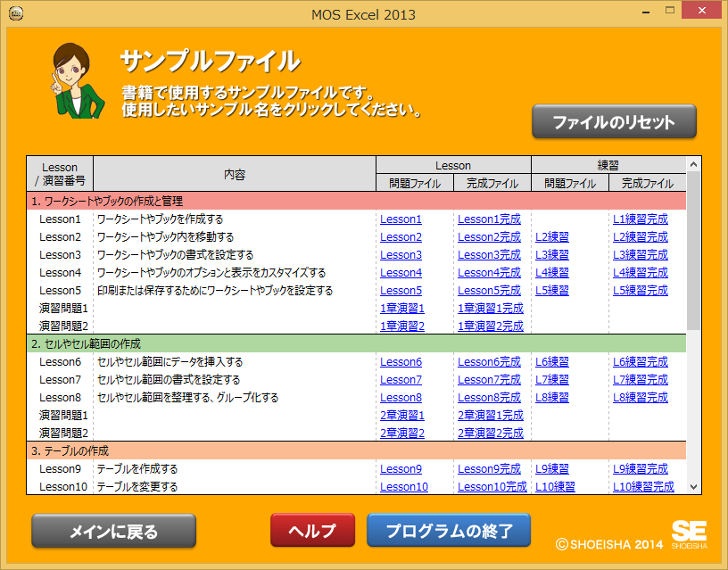This screenshot has height=570, width=728.
Task: Open the L3練習完成 link
Action: (641, 255)
